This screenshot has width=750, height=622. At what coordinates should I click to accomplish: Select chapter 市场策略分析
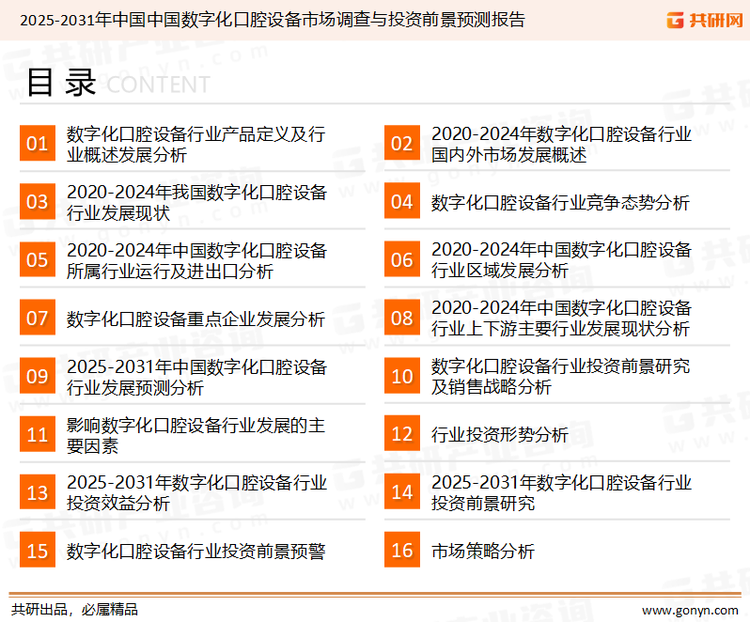pos(483,551)
